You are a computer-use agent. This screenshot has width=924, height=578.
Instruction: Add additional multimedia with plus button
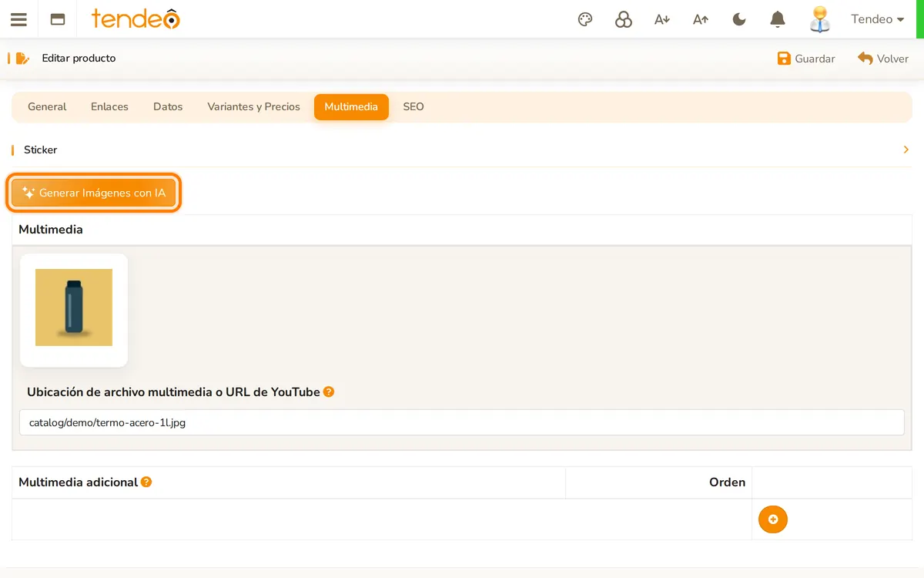tap(773, 519)
